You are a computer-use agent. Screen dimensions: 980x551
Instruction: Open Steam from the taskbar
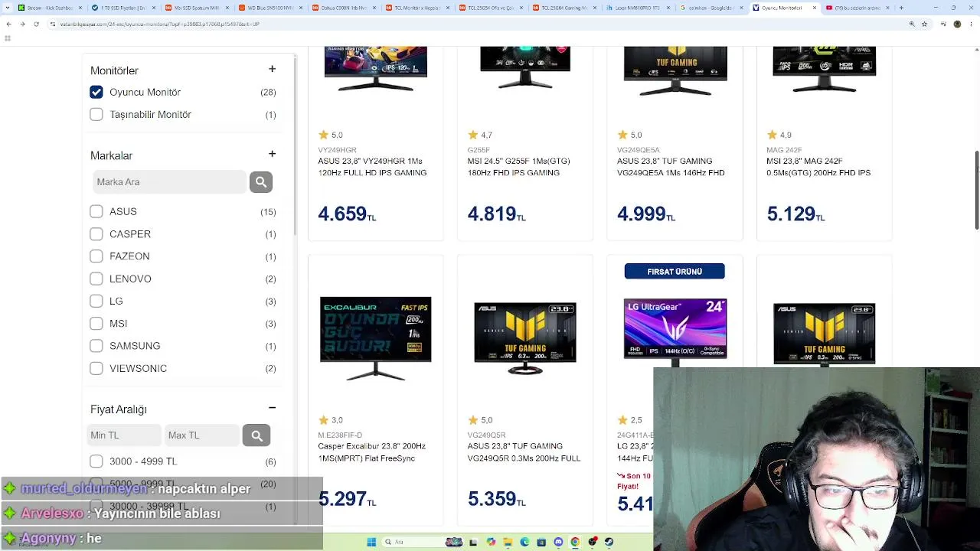tap(609, 542)
